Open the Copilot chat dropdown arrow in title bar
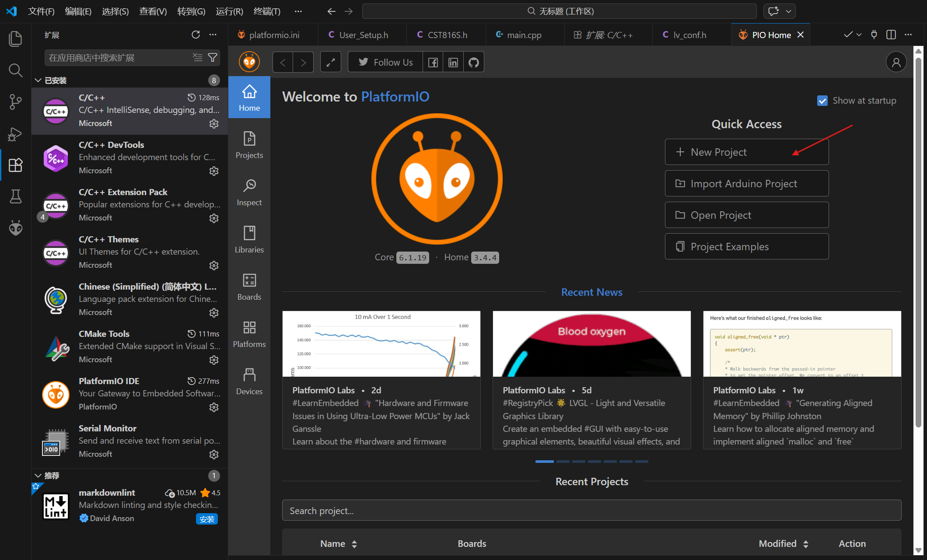This screenshot has width=927, height=560. click(x=789, y=11)
